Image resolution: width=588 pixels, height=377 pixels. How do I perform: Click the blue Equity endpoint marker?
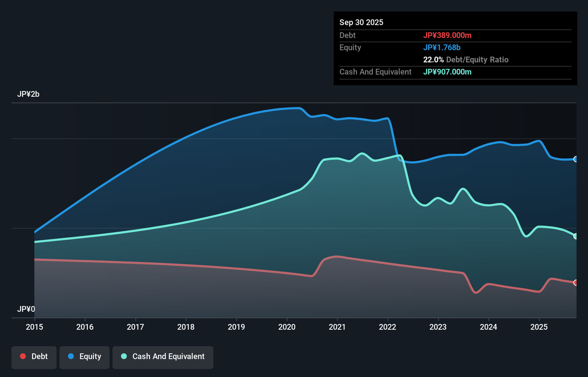576,159
